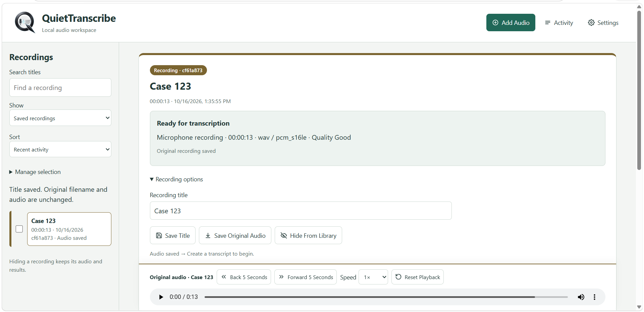Tick the Case 123 recording checkbox
The width and height of the screenshot is (644, 312).
pos(19,229)
